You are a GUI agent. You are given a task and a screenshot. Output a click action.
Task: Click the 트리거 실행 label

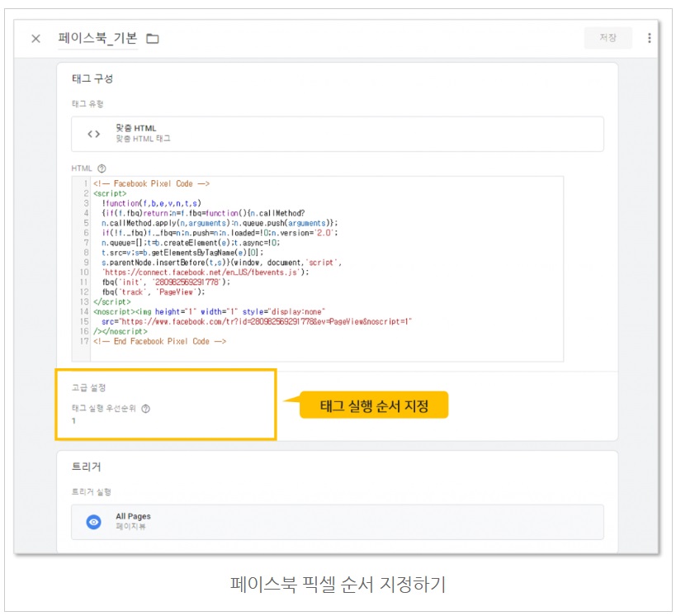(92, 492)
